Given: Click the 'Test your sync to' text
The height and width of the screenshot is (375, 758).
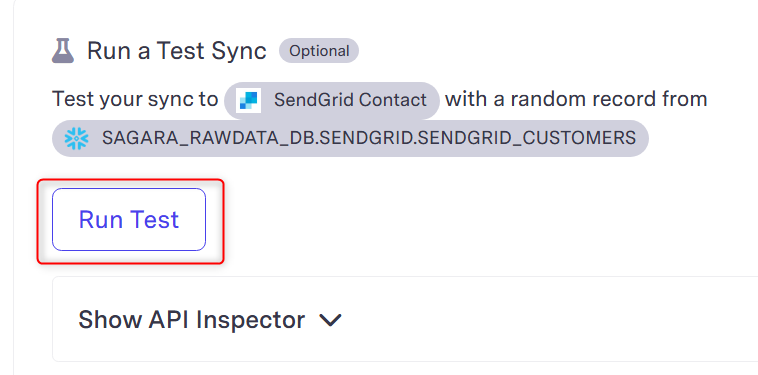Looking at the screenshot, I should pos(135,100).
